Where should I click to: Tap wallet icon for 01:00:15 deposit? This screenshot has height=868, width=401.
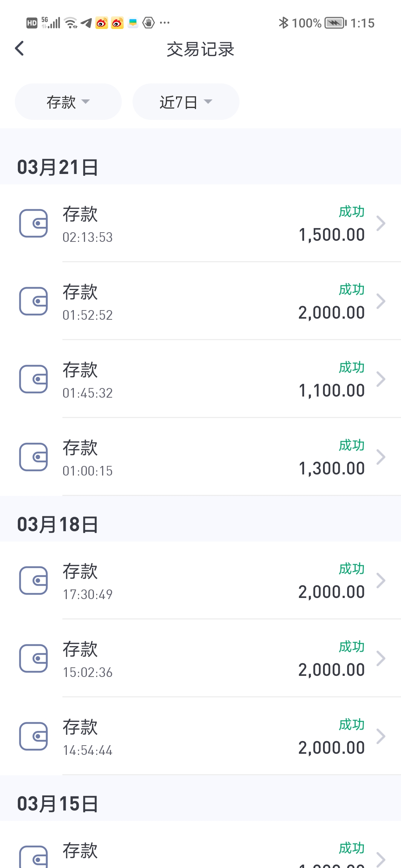(x=33, y=457)
